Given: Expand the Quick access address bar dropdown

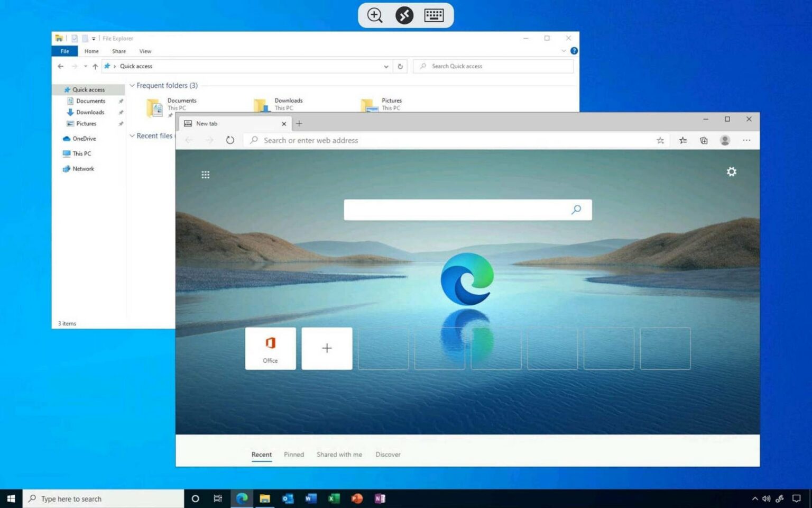Looking at the screenshot, I should (386, 66).
